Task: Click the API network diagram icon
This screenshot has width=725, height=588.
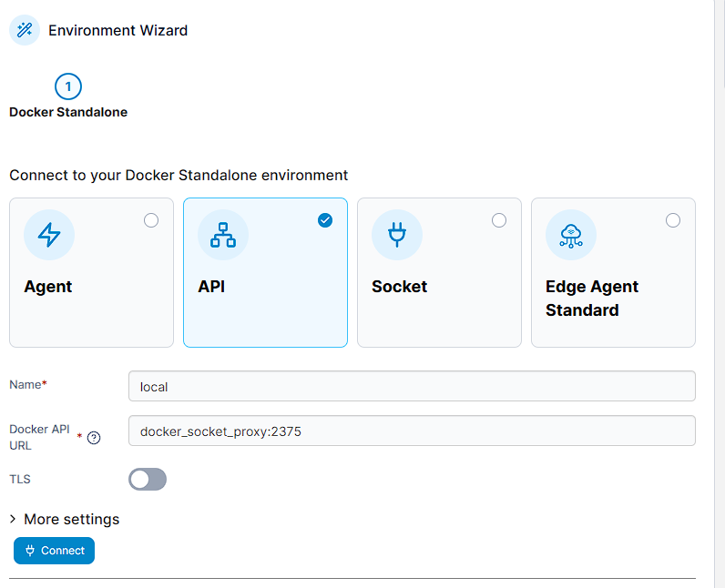Action: pos(223,235)
